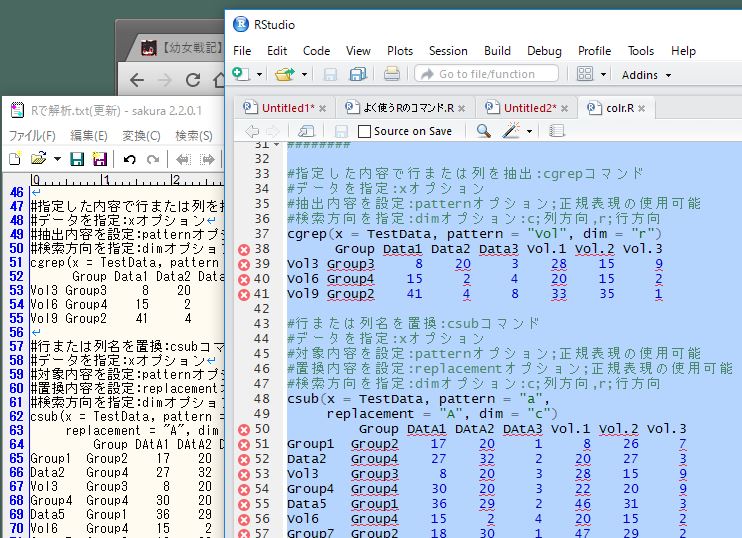Screen dimensions: 742x538
Task: Click the browser Back arrow button
Action: [137, 80]
